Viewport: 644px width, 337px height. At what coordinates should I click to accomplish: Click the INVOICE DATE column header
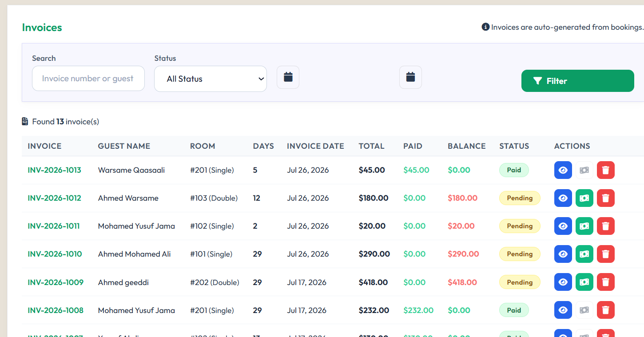[315, 146]
